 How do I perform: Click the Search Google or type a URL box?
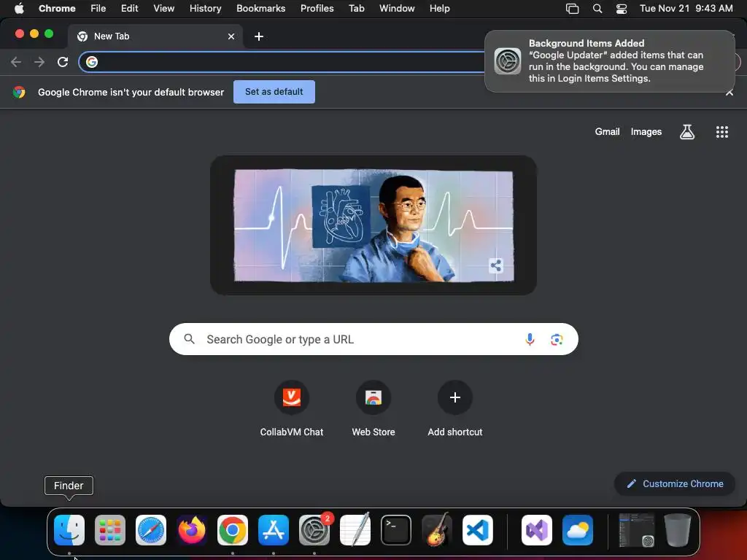[x=373, y=339]
